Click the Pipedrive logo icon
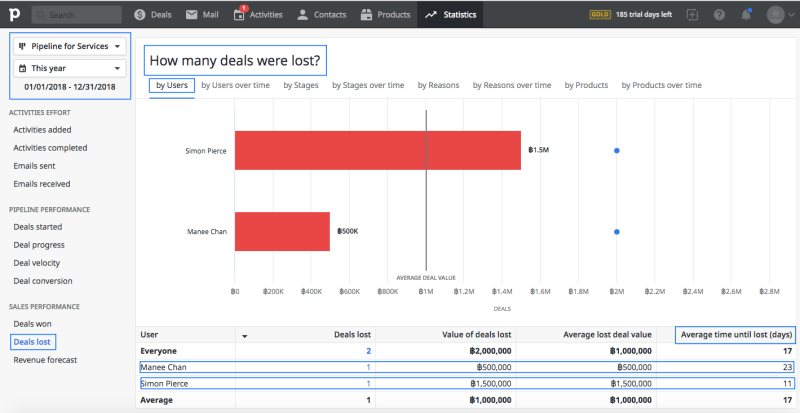The image size is (800, 413). (x=15, y=15)
